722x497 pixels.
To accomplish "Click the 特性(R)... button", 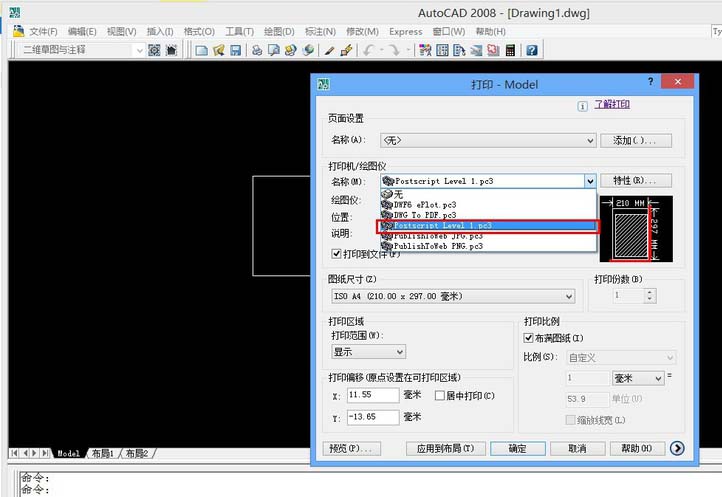I will tap(636, 181).
